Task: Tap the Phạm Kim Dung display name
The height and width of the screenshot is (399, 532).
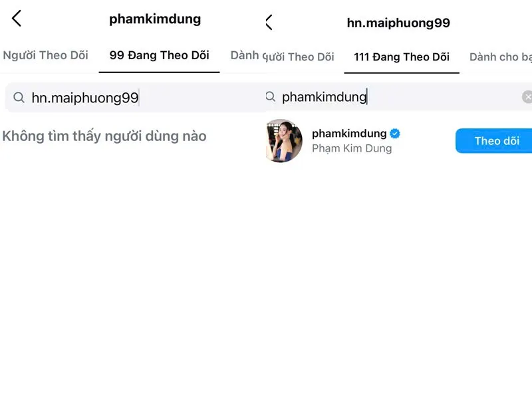Action: click(x=352, y=148)
